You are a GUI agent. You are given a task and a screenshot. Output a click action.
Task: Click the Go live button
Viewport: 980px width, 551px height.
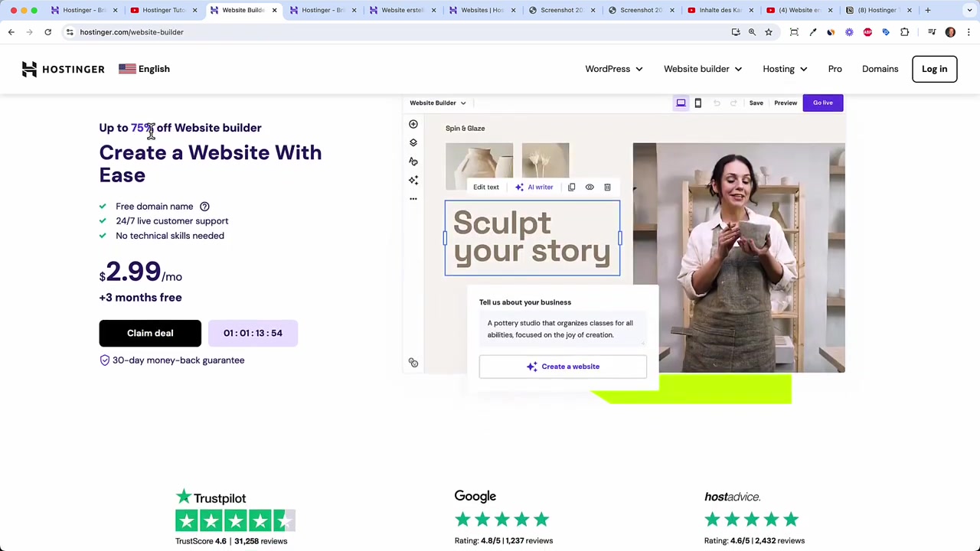tap(823, 103)
